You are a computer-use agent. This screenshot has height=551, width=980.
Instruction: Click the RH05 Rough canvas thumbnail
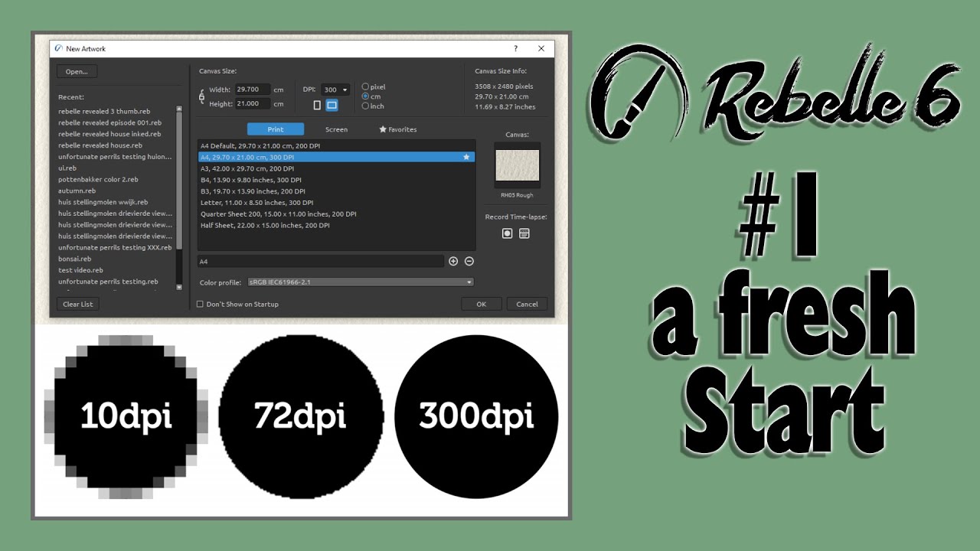tap(518, 165)
